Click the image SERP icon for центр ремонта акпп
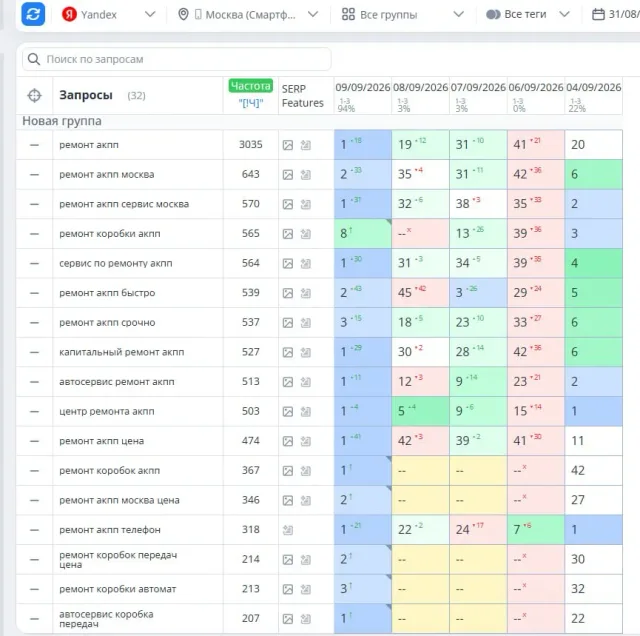Image resolution: width=640 pixels, height=636 pixels. [x=288, y=411]
